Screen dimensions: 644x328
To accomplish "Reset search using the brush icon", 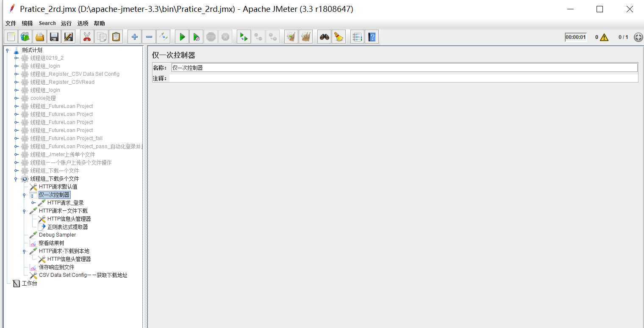I will 339,37.
